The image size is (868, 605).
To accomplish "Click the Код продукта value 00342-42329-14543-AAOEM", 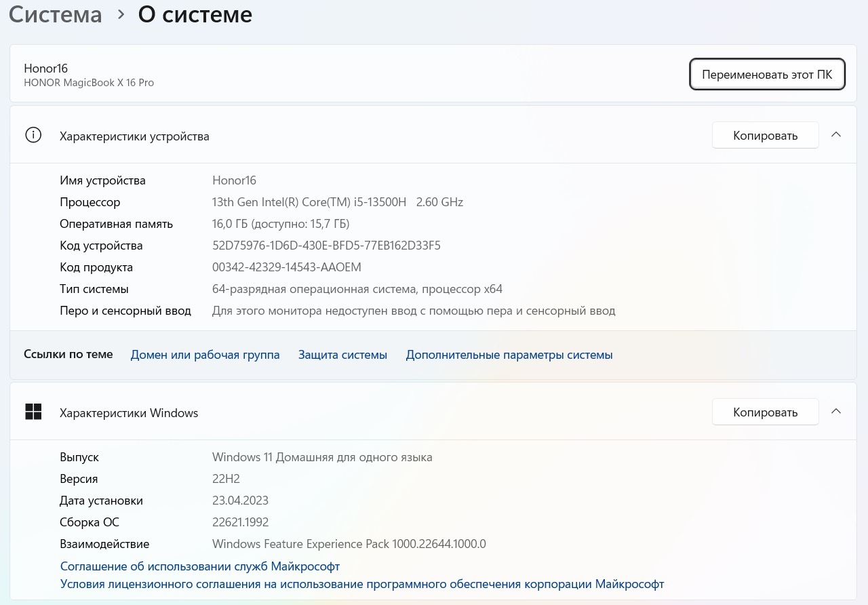I will pos(286,267).
